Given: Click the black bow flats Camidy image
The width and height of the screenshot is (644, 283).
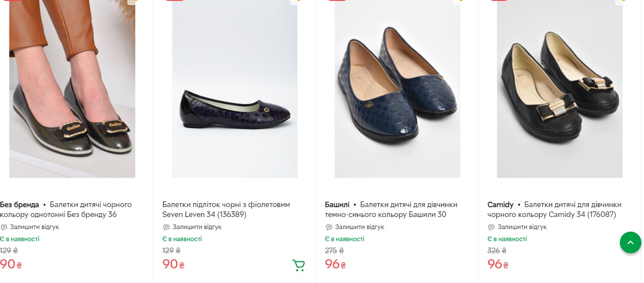Looking at the screenshot, I should [x=559, y=88].
